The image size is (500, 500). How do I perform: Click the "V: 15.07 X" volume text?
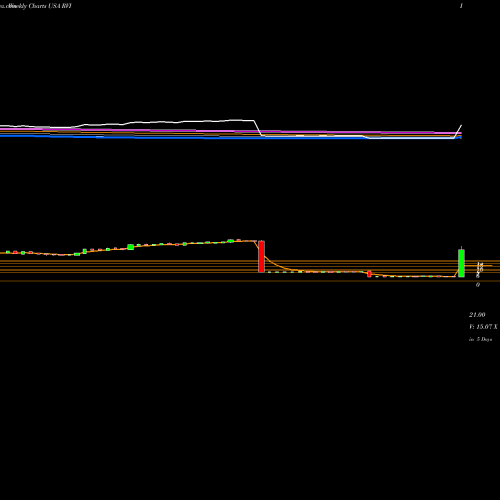483,327
